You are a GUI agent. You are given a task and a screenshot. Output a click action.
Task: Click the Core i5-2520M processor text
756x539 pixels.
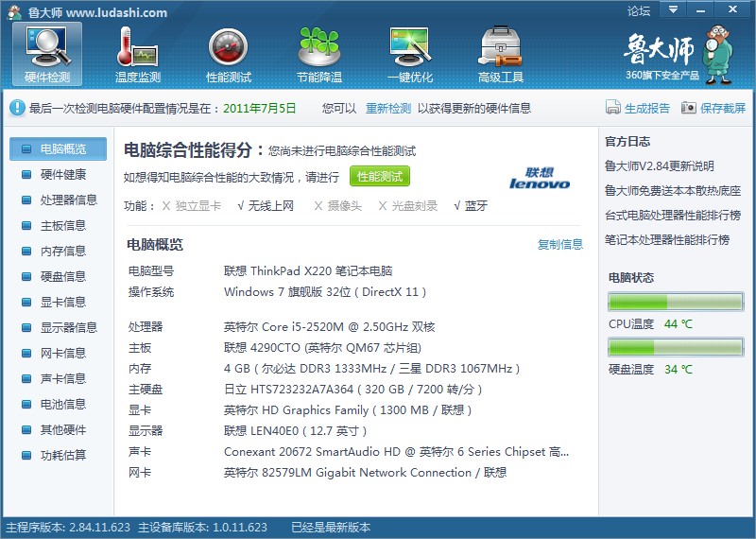pos(329,327)
